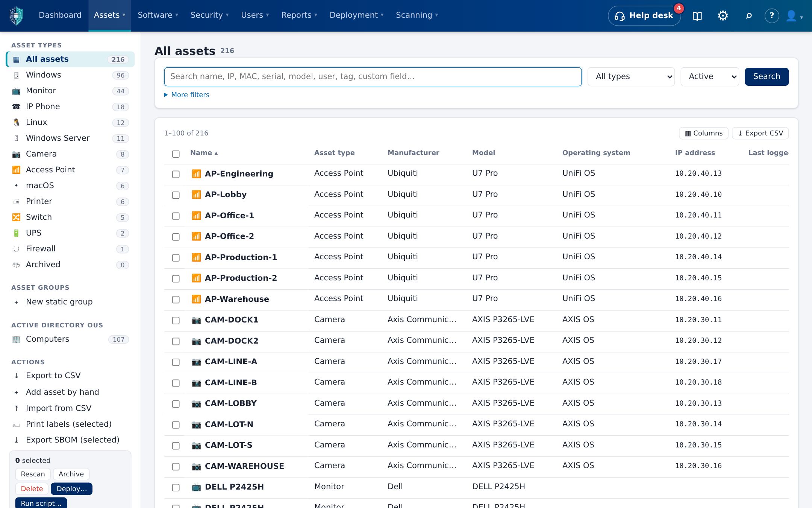Open the user profile avatar menu
Viewport: 812px width, 508px height.
(x=794, y=16)
